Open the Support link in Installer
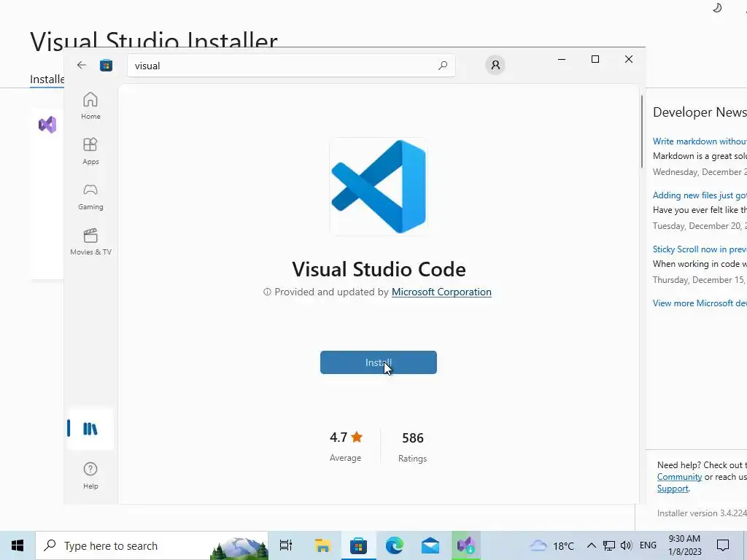Screen dimensions: 747x560 click(673, 489)
